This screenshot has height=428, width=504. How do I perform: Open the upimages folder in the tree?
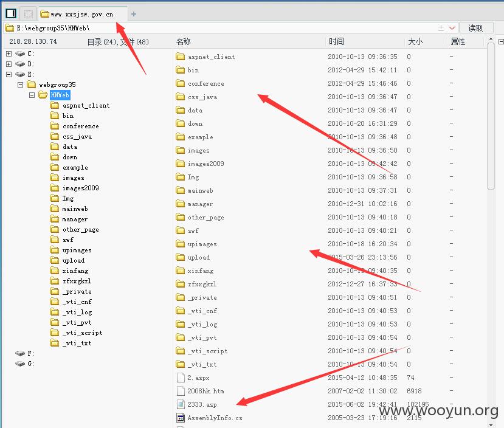click(77, 250)
